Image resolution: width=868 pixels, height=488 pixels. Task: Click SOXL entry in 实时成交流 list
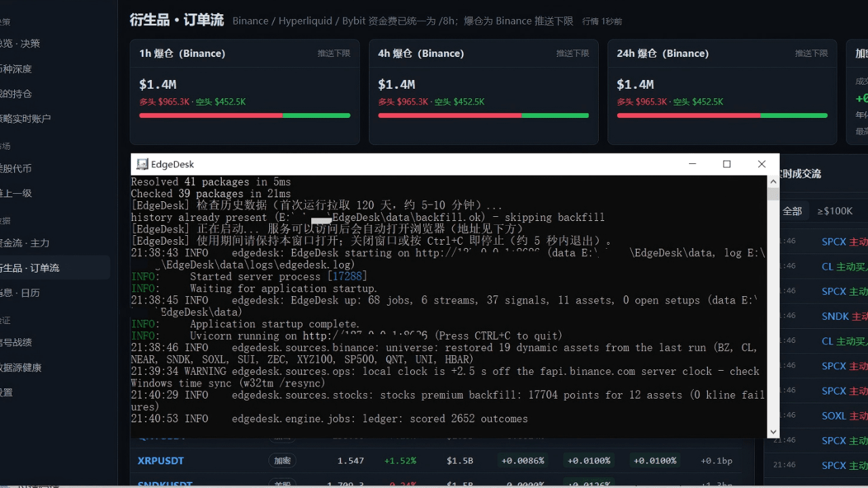(834, 415)
